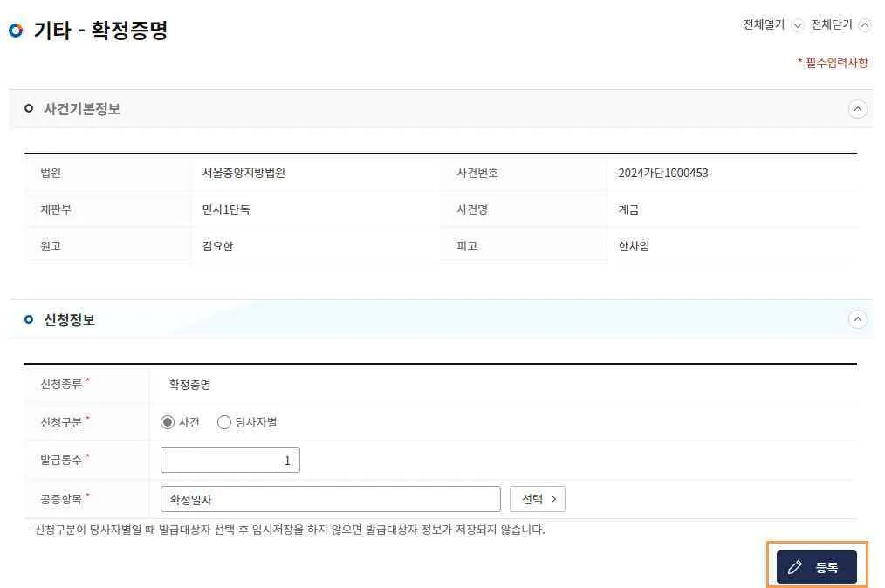Image resolution: width=885 pixels, height=588 pixels.
Task: Click the 공증항목 field showing 확정일자
Action: click(x=330, y=499)
